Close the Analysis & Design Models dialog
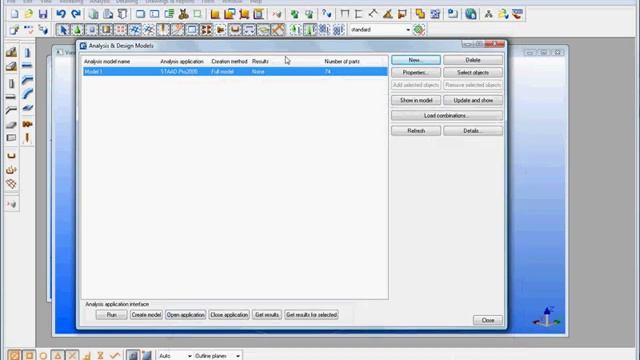 (488, 320)
